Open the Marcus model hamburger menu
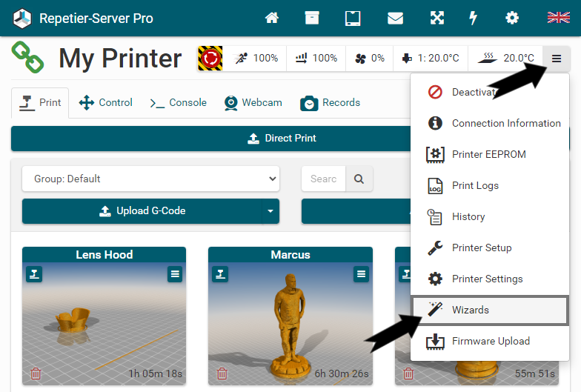The width and height of the screenshot is (581, 392). click(x=361, y=274)
